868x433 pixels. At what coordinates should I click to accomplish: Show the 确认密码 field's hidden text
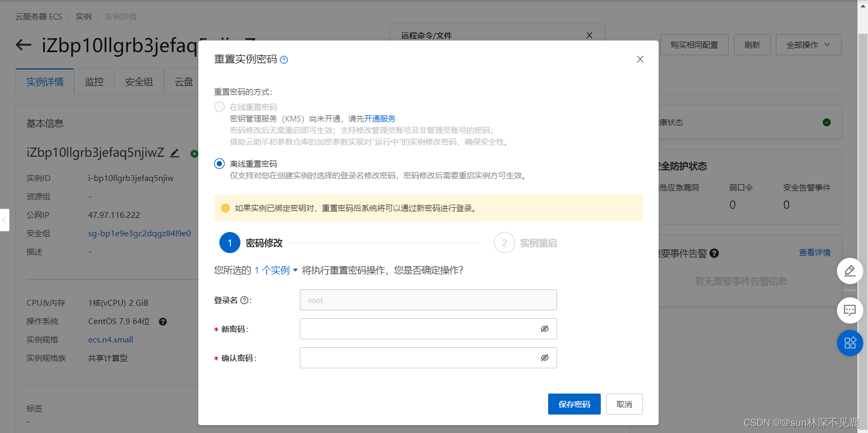[544, 358]
